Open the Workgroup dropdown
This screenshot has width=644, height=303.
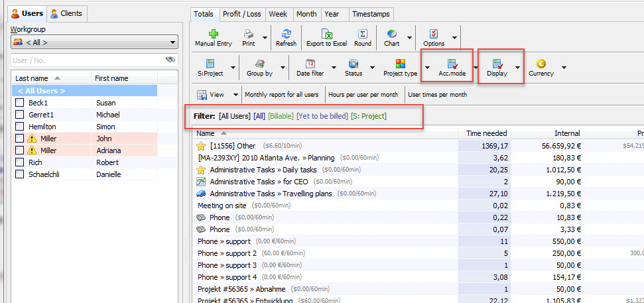pyautogui.click(x=94, y=42)
